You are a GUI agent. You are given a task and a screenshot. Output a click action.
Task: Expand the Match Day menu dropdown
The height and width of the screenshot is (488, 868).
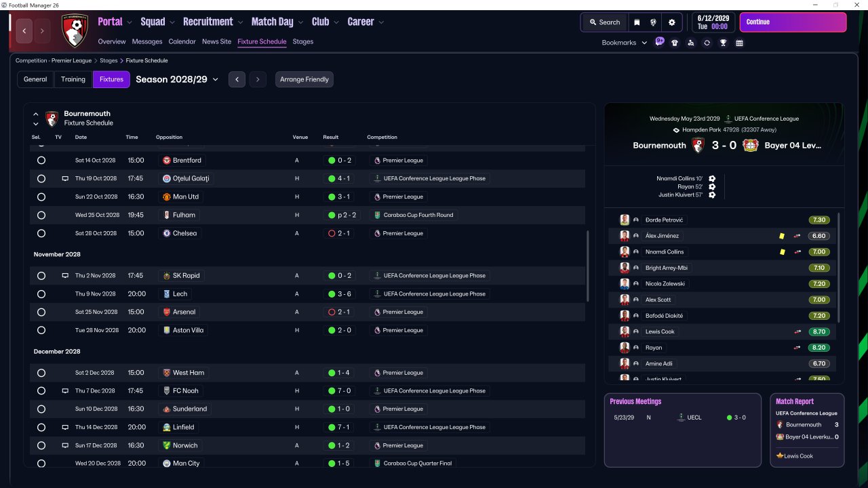[300, 22]
